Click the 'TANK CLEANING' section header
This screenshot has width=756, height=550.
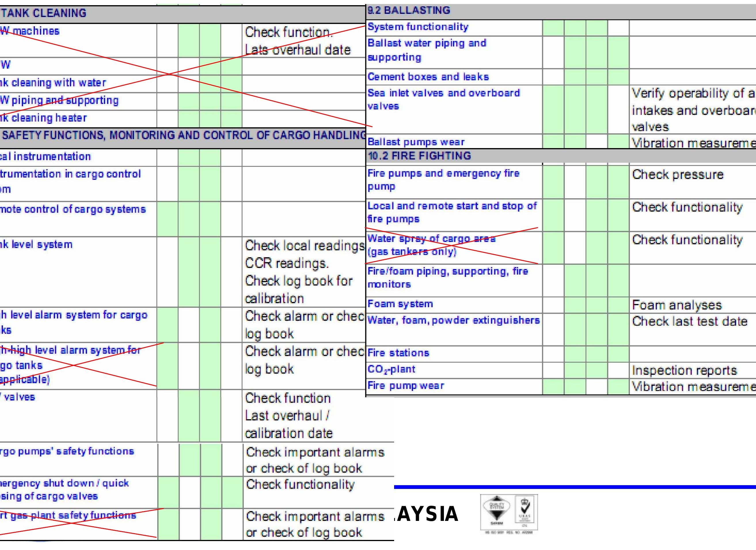[43, 13]
